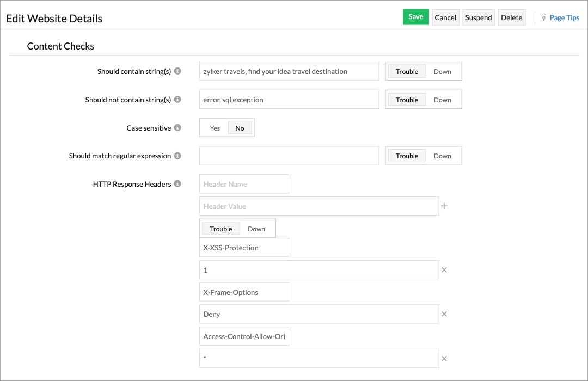
Task: Remove the X-XSS-Protection header value
Action: tap(444, 269)
